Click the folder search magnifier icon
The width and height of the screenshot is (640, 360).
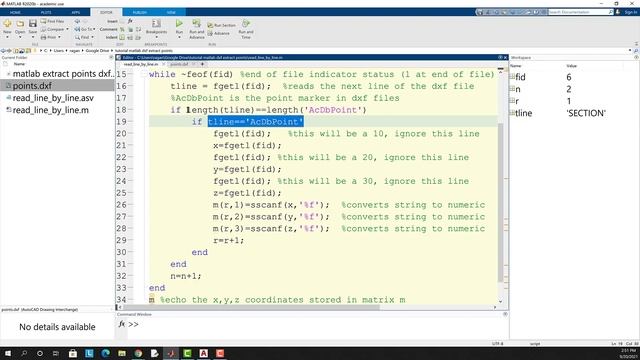coord(636,51)
